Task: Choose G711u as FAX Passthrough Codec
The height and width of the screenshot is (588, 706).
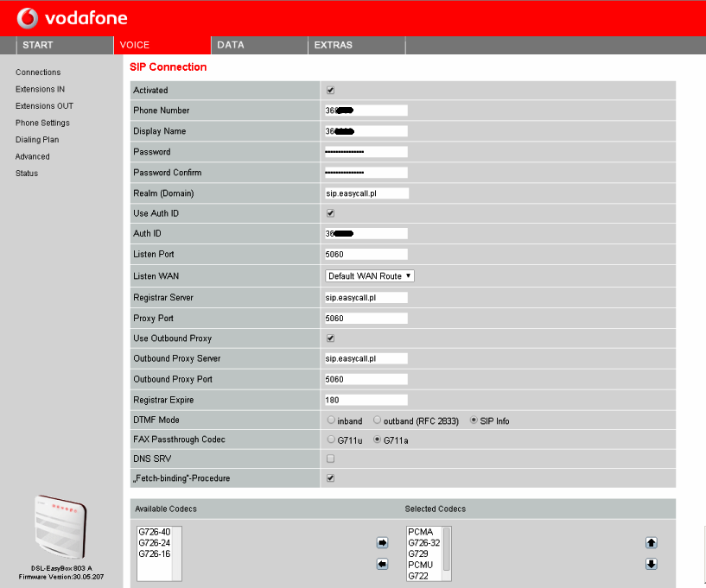Action: (330, 439)
